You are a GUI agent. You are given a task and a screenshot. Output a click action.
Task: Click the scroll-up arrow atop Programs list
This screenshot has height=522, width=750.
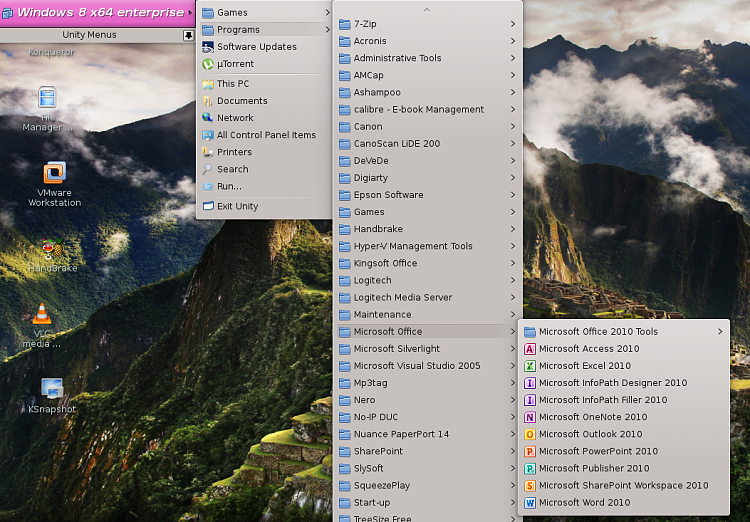pyautogui.click(x=427, y=10)
